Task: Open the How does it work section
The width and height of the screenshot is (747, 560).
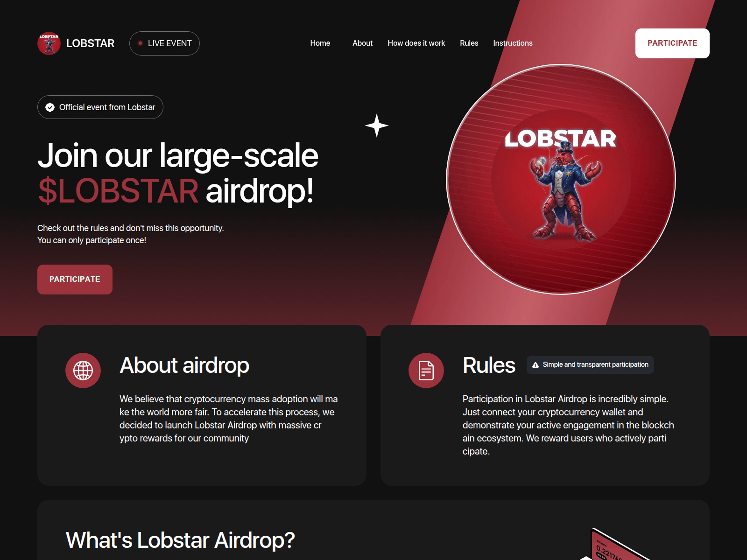Action: (x=416, y=43)
